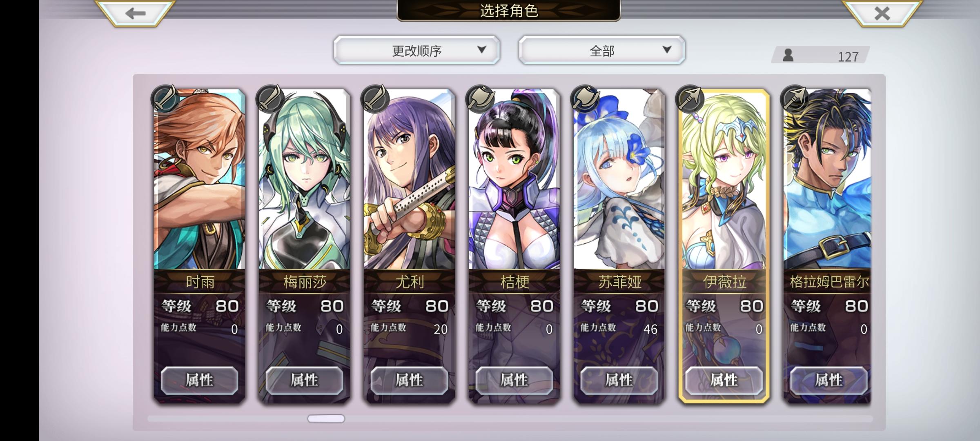
Task: Close the character selection screen
Action: [x=882, y=13]
